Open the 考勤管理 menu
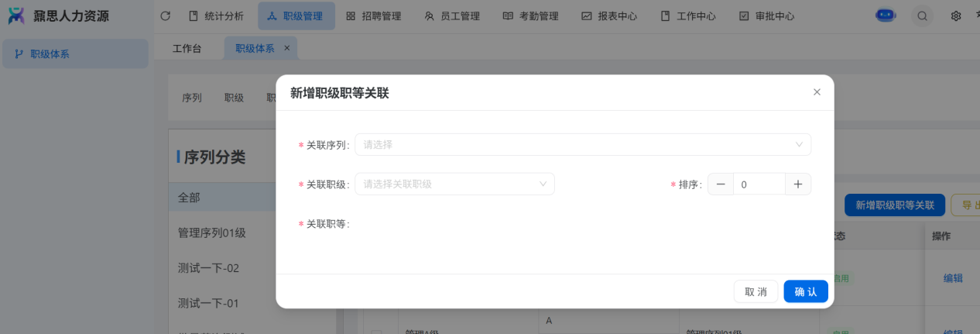Viewport: 980px width, 334px height. click(x=530, y=15)
